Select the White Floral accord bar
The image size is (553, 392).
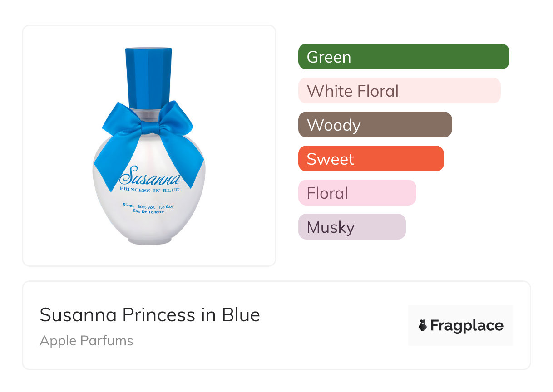399,91
